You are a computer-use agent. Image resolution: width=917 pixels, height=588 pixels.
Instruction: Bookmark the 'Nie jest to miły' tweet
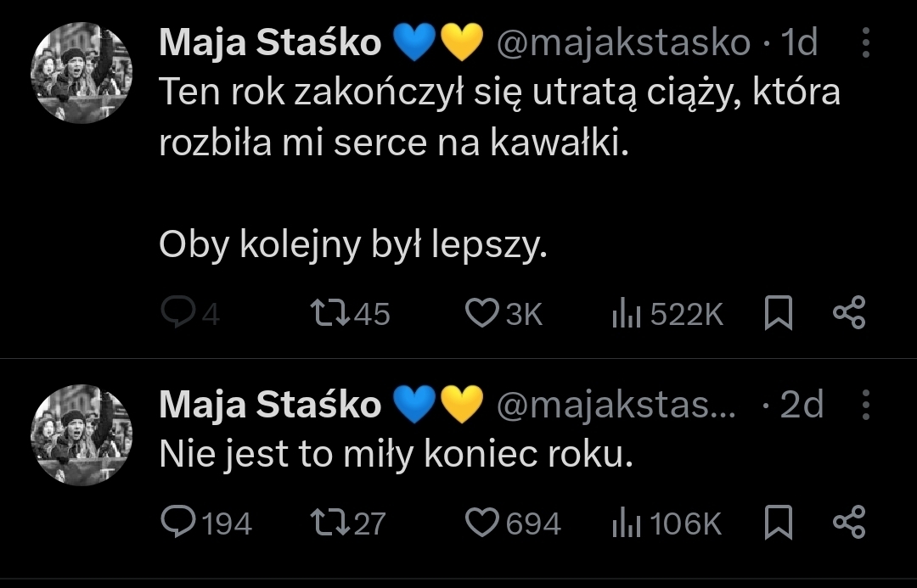click(x=779, y=523)
